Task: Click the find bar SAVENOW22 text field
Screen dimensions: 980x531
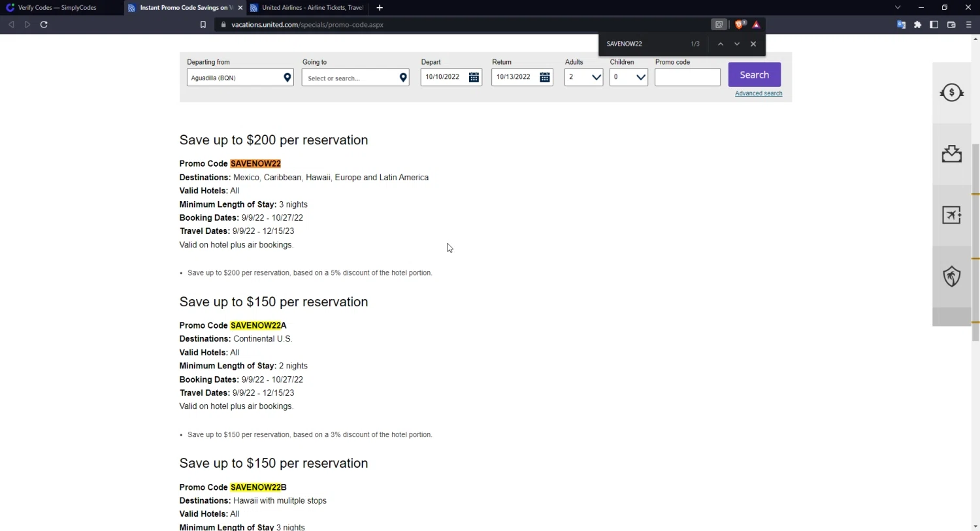Action: click(644, 44)
